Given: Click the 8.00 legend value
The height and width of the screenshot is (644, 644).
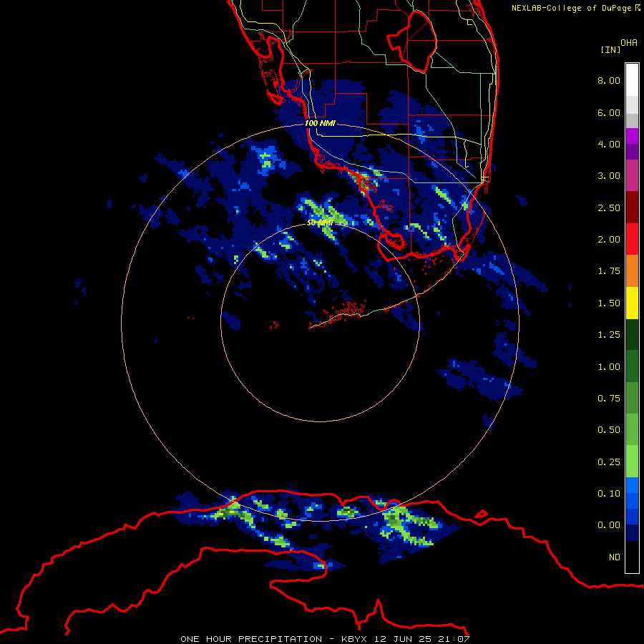Looking at the screenshot, I should point(609,80).
